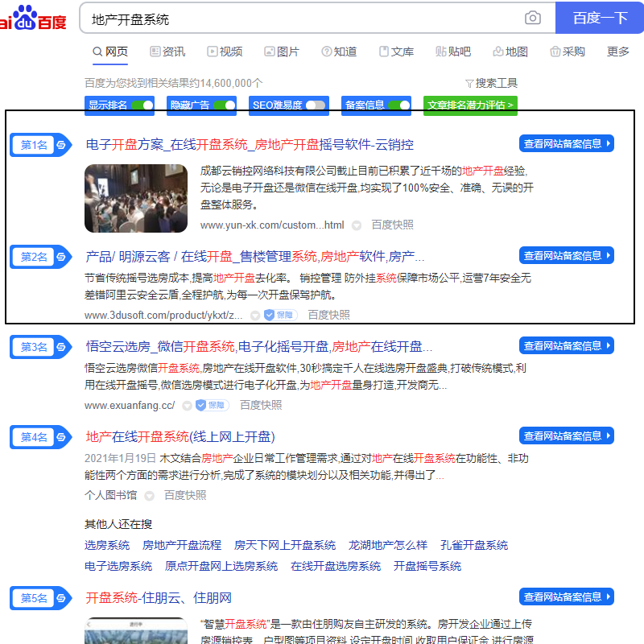Image resolution: width=644 pixels, height=644 pixels.
Task: Open 百度快照 for the yun-xk.com result
Action: 392,225
